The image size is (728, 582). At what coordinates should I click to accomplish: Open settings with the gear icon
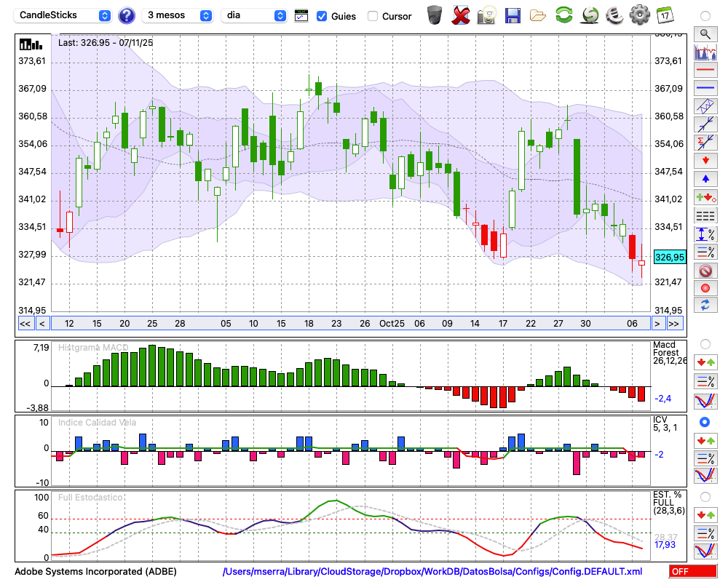tap(639, 15)
